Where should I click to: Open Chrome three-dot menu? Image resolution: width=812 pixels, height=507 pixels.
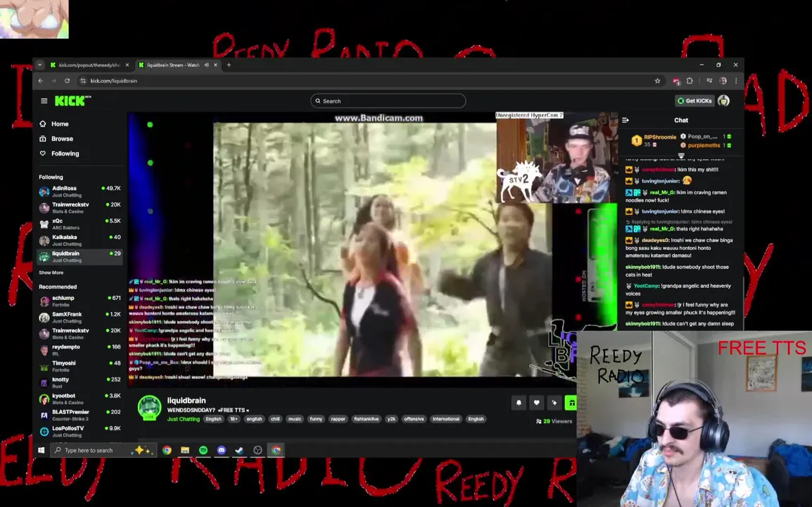point(736,81)
